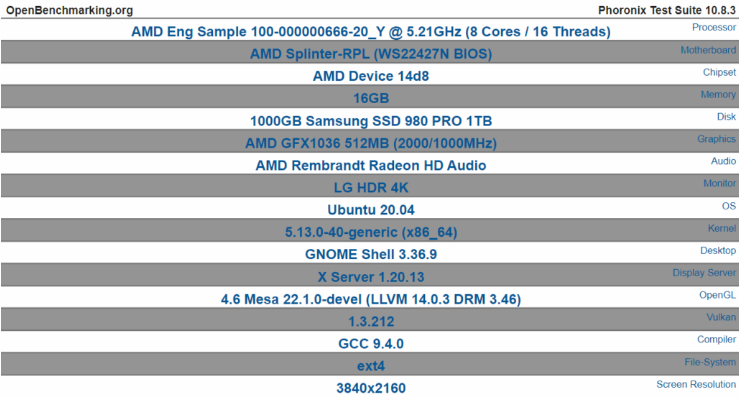This screenshot has width=739, height=403.
Task: Select the AMD Eng Sample processor entry
Action: pos(370,32)
